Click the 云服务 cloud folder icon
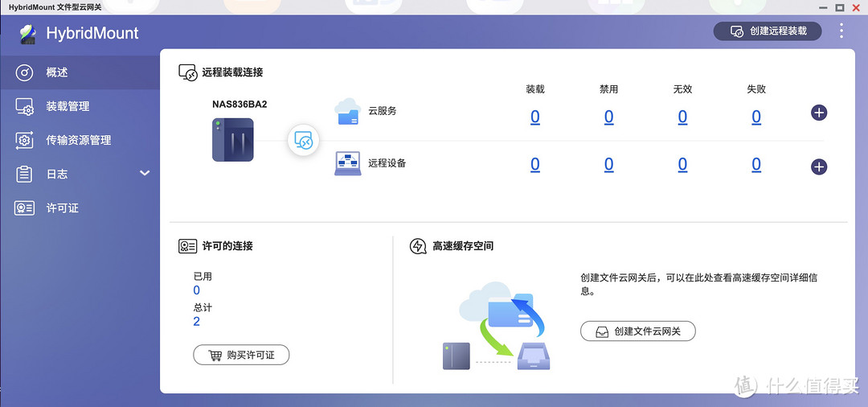 (x=347, y=111)
